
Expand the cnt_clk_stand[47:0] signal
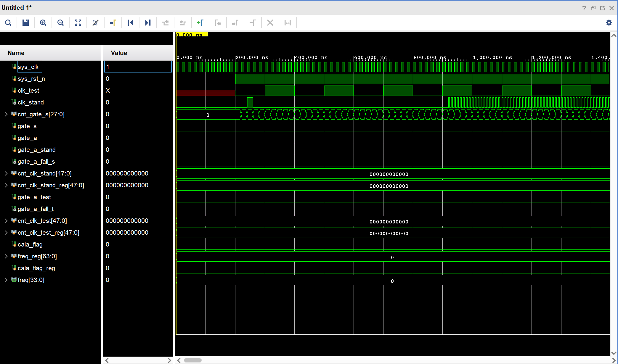(x=6, y=173)
